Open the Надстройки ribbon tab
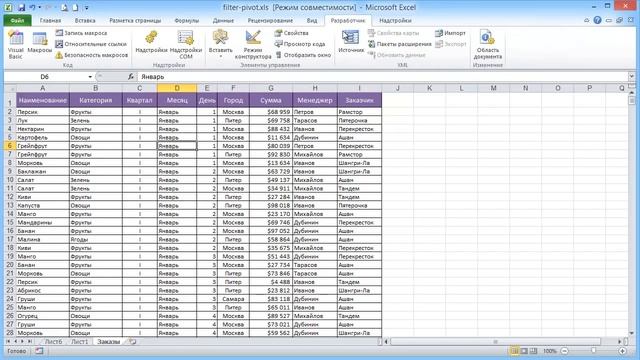 pos(395,20)
